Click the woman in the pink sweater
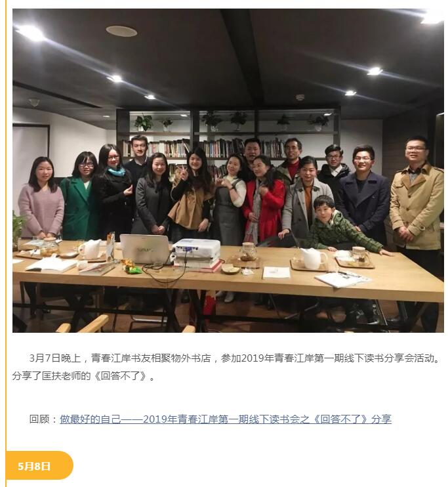Screen dimensions: 448x487 [x=41, y=200]
